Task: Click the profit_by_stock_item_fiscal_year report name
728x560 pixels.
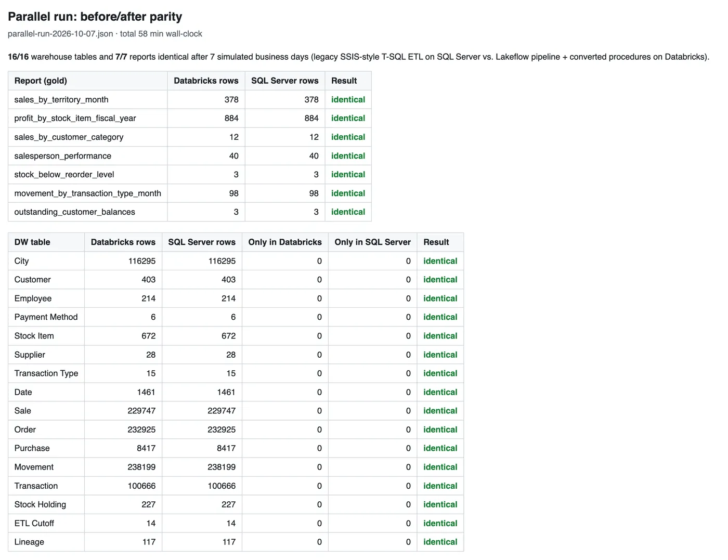Action: 75,118
